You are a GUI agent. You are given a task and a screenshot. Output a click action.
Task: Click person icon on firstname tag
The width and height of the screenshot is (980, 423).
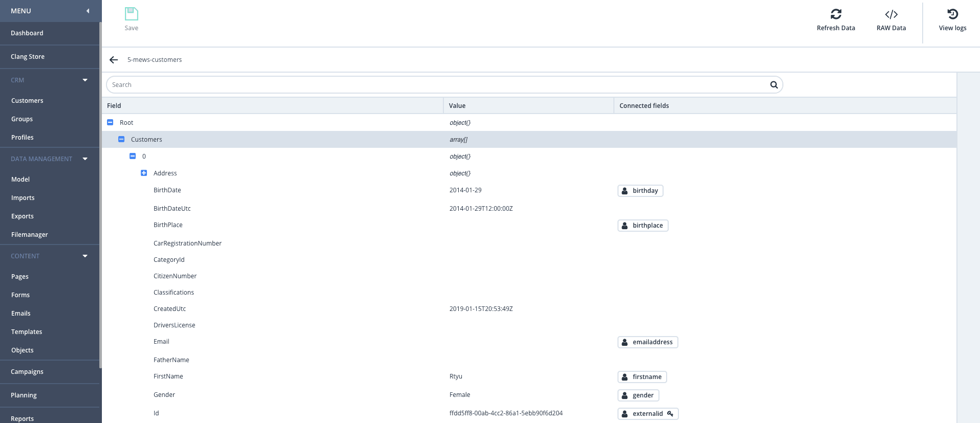tap(625, 377)
